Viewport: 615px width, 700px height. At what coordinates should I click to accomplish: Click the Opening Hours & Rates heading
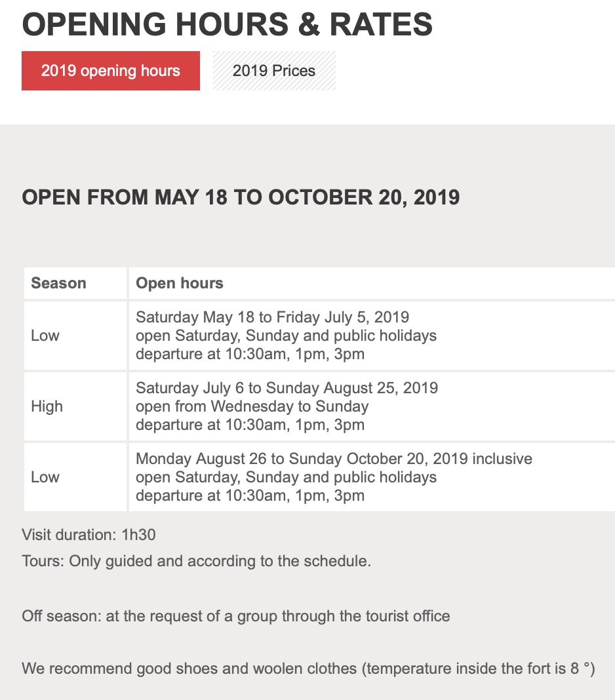point(227,24)
